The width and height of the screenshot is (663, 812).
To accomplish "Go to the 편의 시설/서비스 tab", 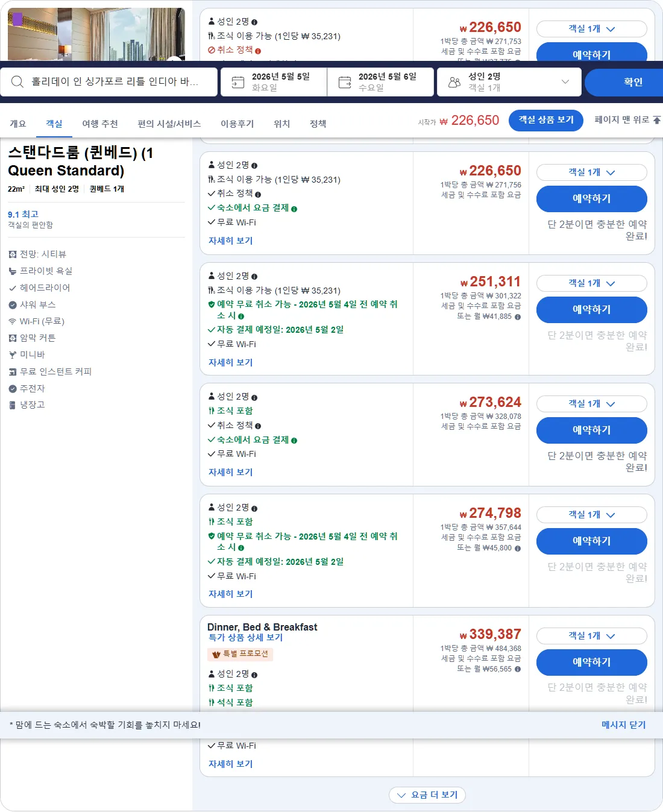I will point(169,124).
